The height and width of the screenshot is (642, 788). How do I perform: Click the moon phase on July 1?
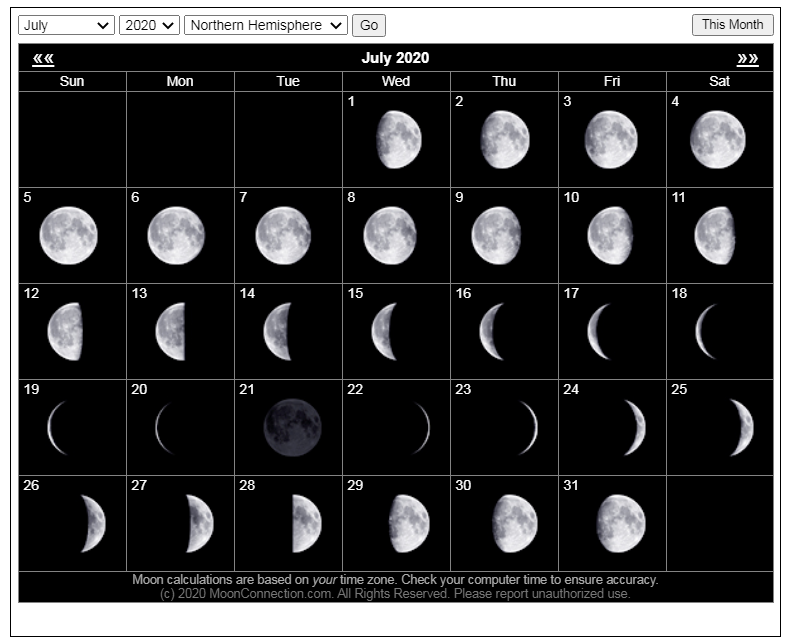pyautogui.click(x=400, y=139)
